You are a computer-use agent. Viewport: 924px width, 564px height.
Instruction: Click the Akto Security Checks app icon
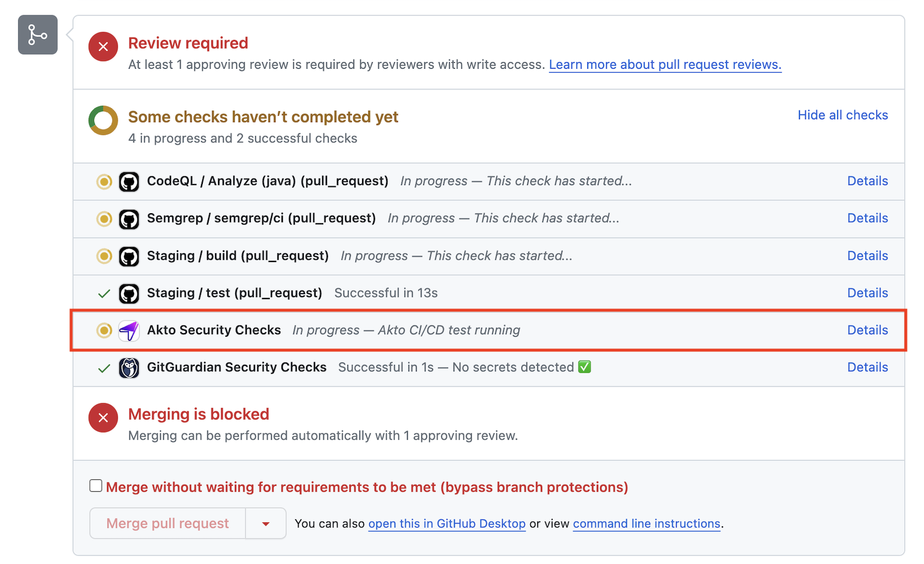point(129,331)
